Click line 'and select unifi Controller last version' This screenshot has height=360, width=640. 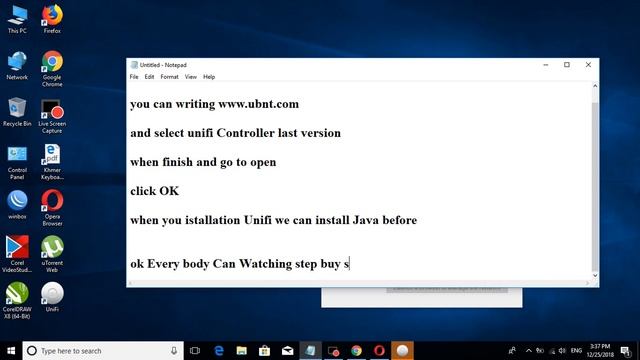pyautogui.click(x=236, y=133)
